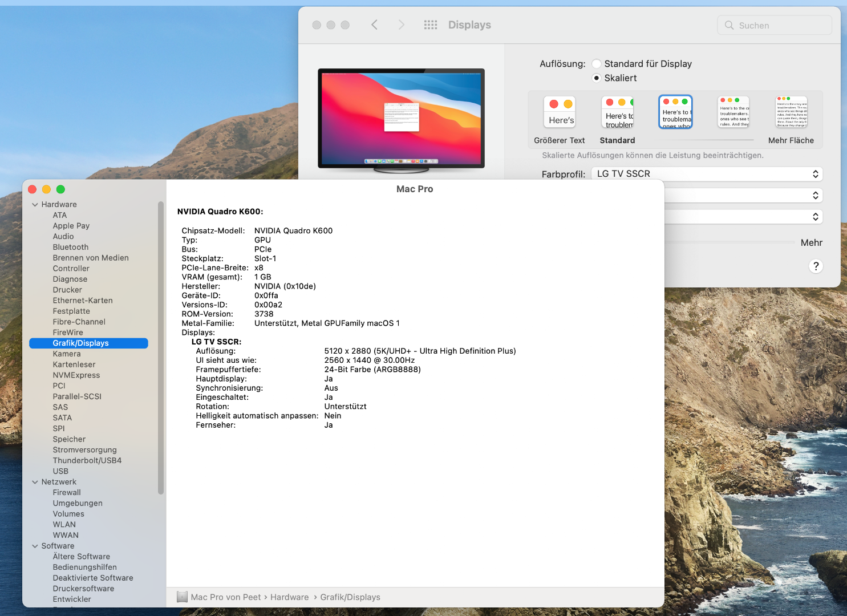The height and width of the screenshot is (616, 847).
Task: Select Kartenleser in the sidebar
Action: [74, 364]
